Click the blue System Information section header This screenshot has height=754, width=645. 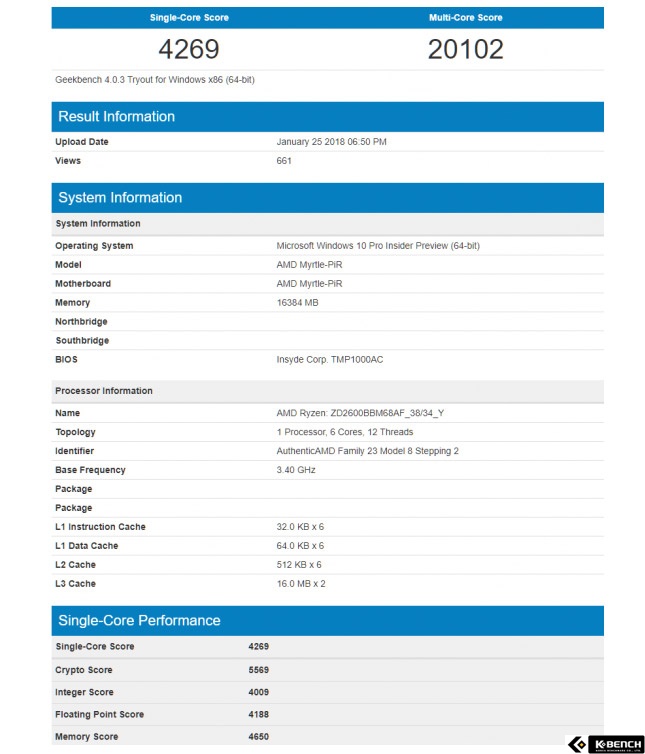328,198
